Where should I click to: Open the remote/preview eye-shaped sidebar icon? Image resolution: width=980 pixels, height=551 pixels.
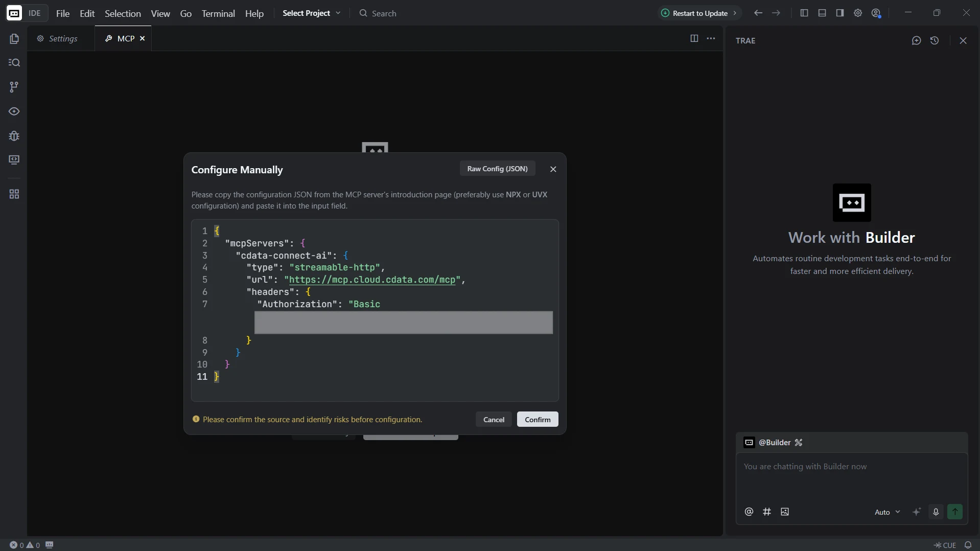tap(14, 111)
